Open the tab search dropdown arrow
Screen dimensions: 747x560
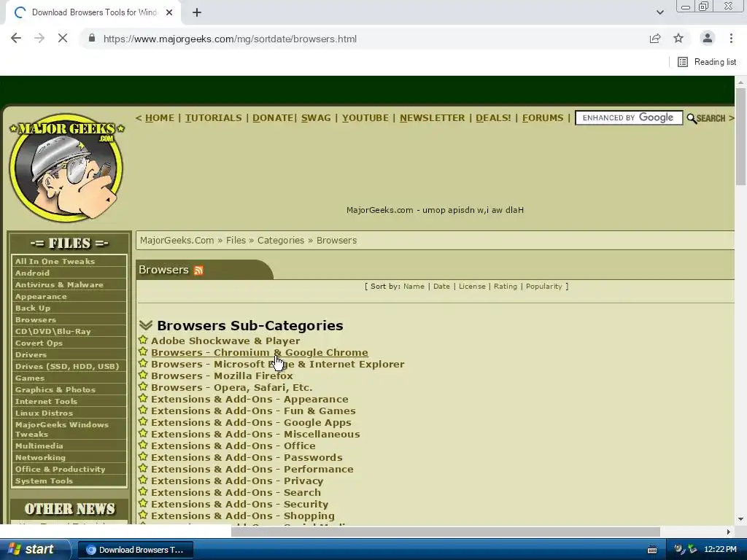click(x=659, y=12)
